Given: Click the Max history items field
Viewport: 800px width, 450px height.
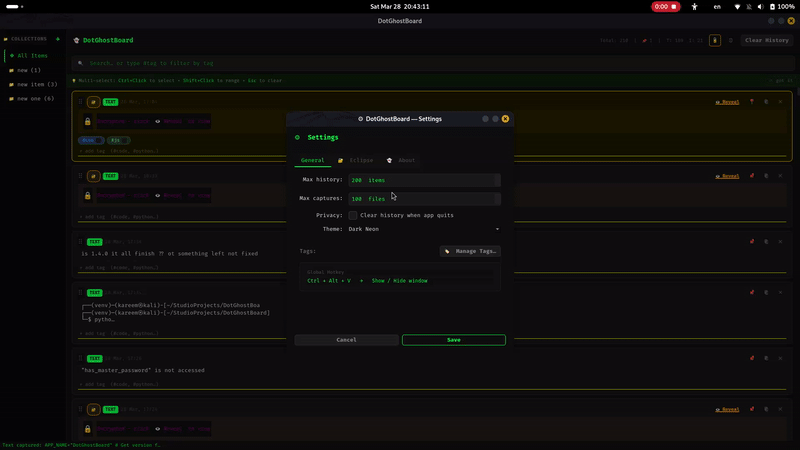Looking at the screenshot, I should tap(424, 180).
